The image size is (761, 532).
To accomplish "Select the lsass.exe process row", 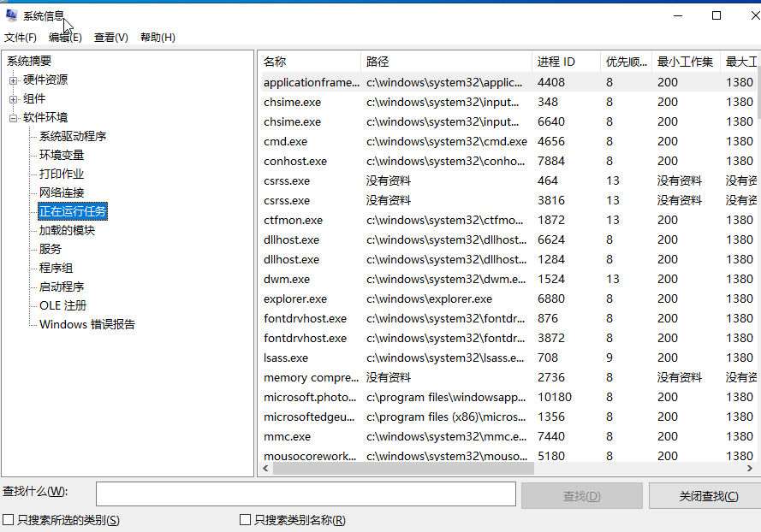I will tap(509, 358).
